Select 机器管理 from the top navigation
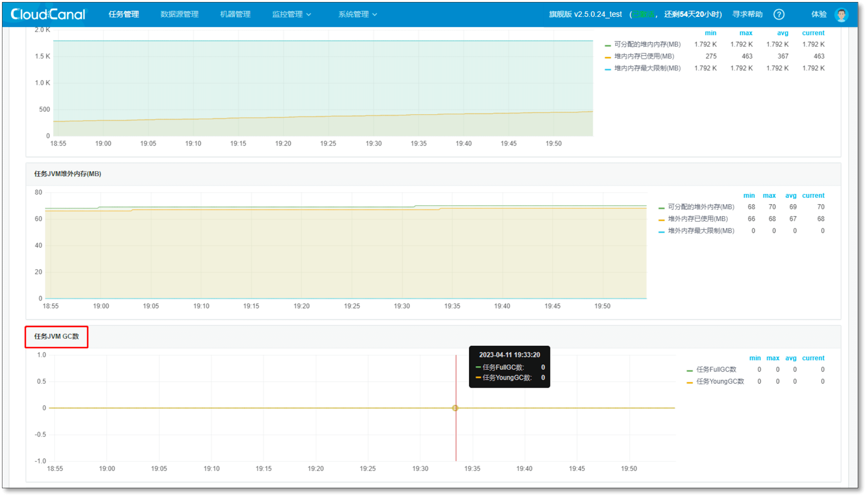The height and width of the screenshot is (498, 868). [x=235, y=14]
